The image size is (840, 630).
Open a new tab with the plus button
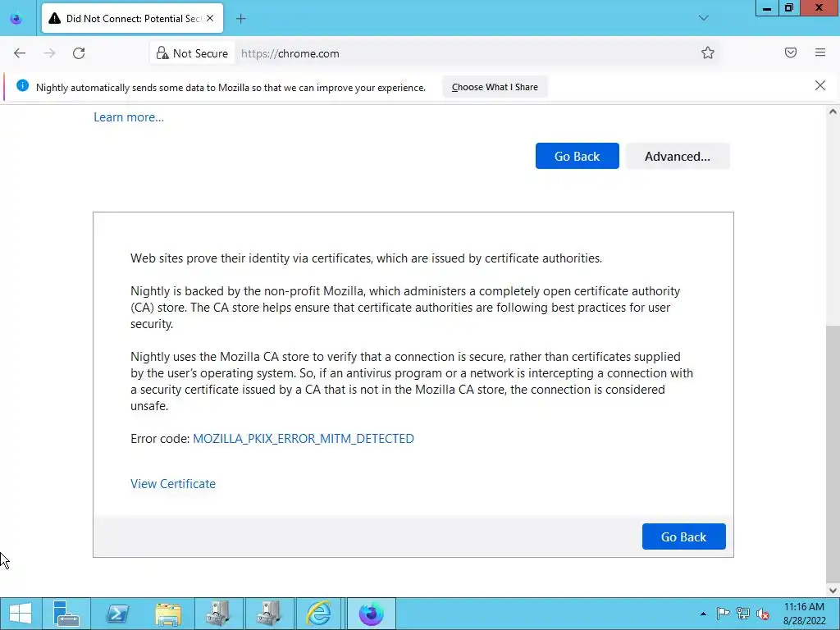pos(241,19)
